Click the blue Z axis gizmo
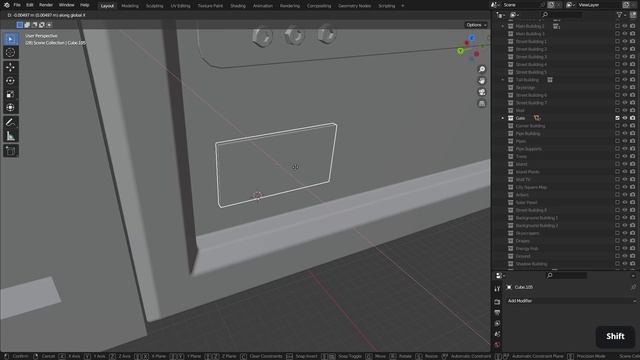 [472, 38]
